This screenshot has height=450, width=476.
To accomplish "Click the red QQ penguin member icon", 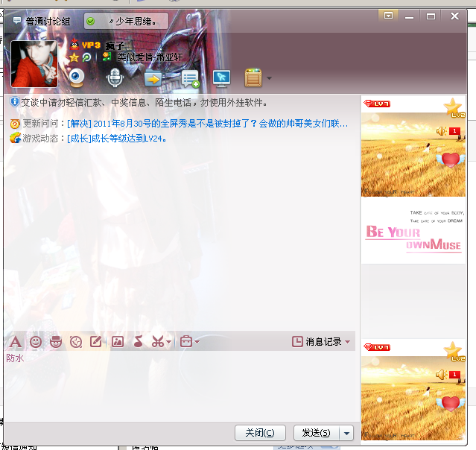I will pos(74,45).
